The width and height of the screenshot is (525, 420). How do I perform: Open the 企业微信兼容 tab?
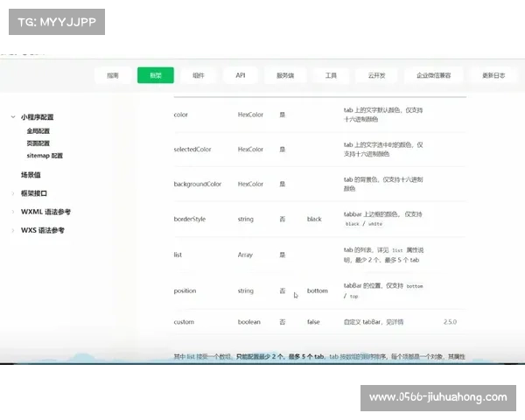coord(433,75)
